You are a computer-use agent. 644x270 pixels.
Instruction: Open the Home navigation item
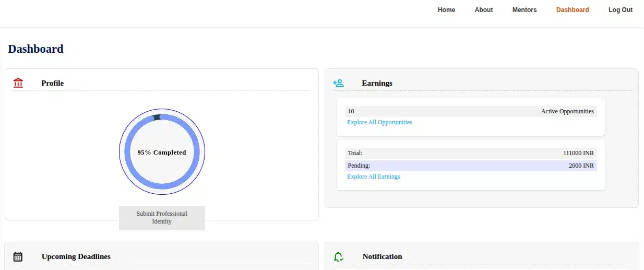pos(446,10)
